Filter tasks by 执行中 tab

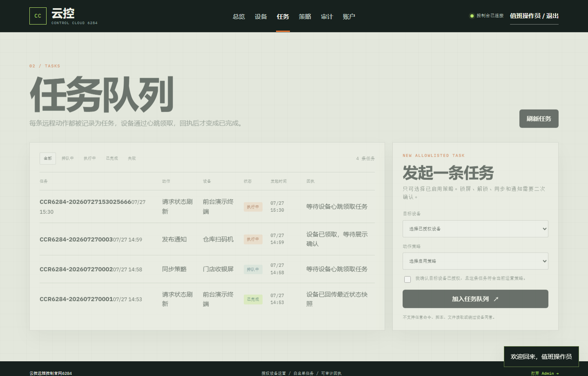coord(90,158)
